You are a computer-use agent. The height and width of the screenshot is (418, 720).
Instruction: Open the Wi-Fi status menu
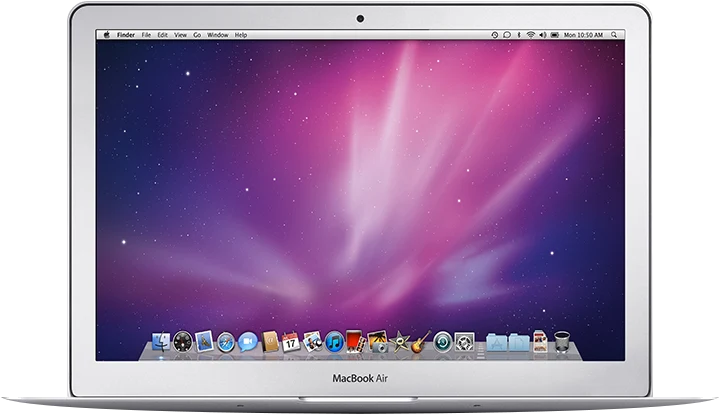point(531,35)
